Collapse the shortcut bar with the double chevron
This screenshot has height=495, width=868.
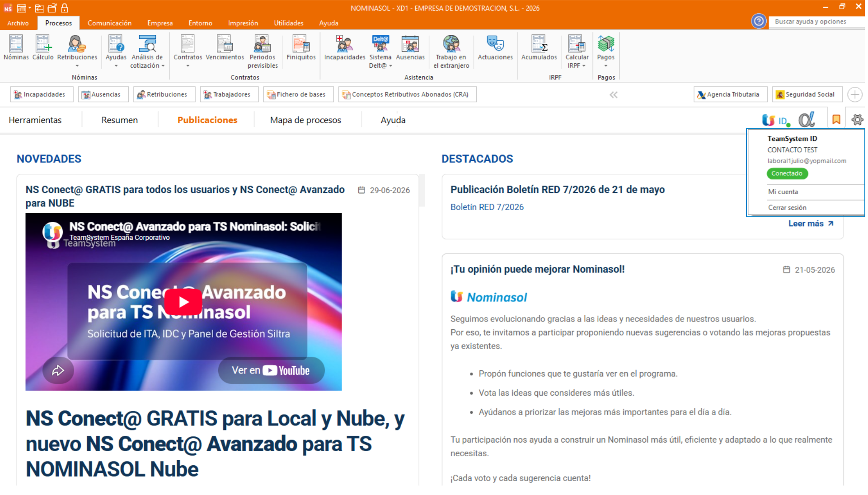point(614,95)
